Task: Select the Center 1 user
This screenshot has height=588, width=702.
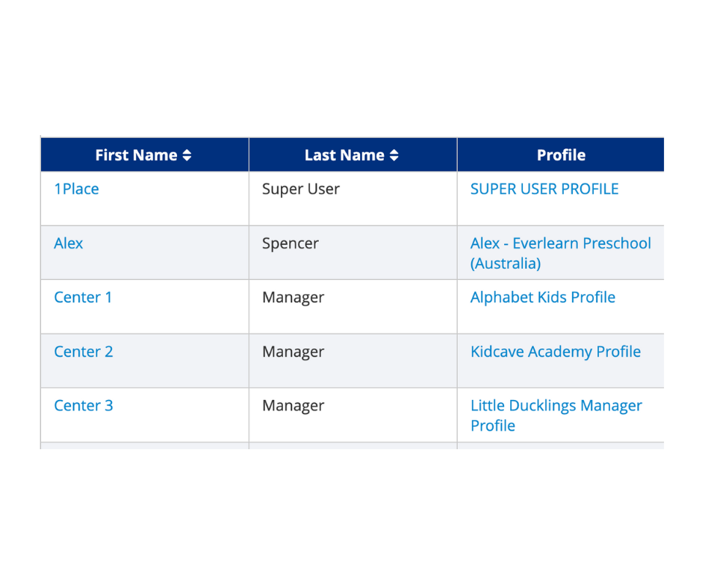Action: coord(83,297)
